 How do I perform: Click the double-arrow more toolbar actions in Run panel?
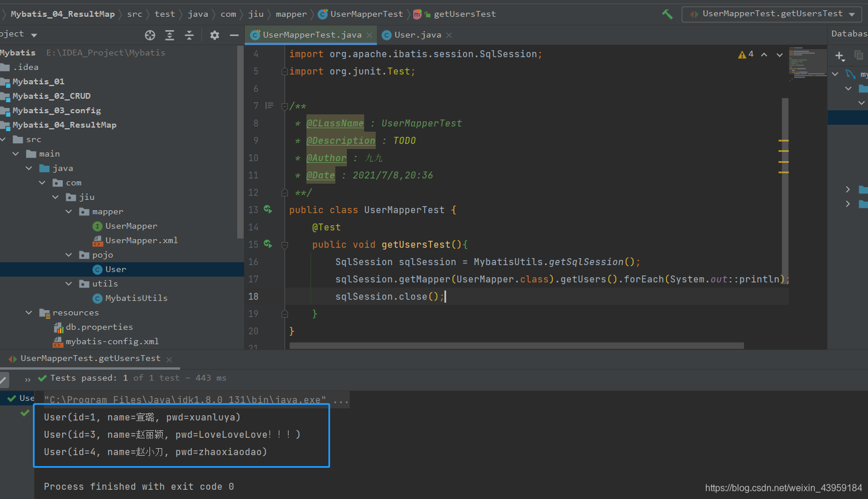(27, 379)
